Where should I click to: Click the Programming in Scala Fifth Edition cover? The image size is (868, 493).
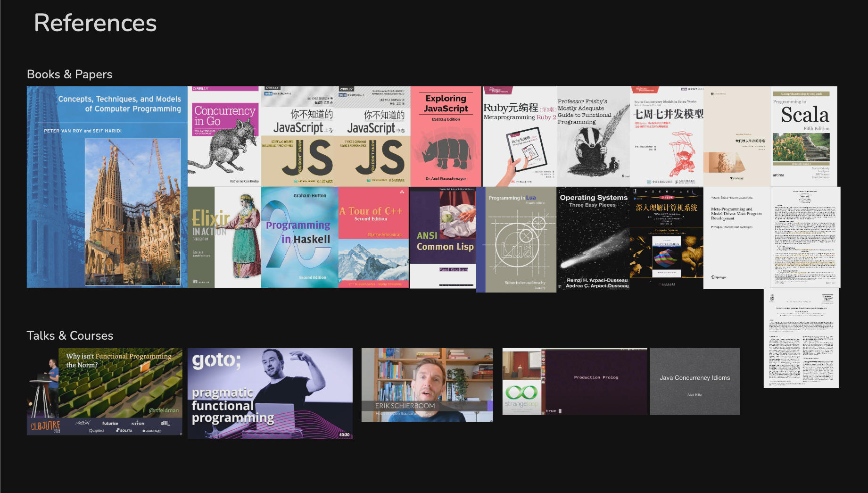[x=803, y=136]
